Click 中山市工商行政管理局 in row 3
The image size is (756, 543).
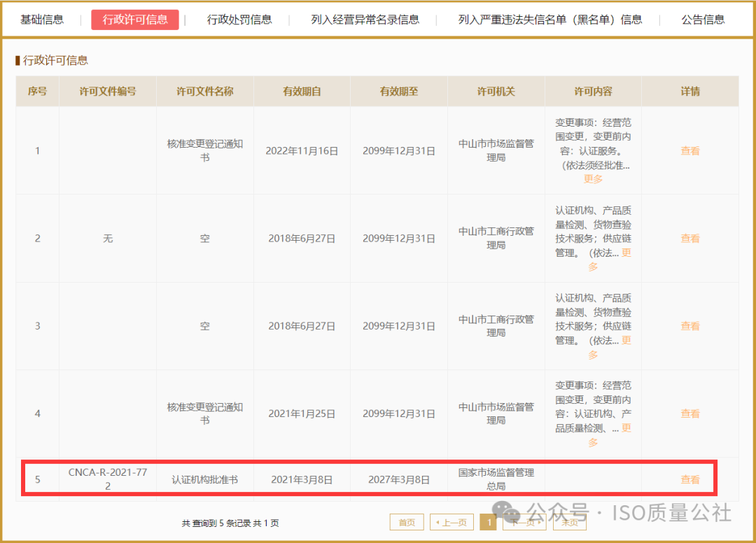496,326
